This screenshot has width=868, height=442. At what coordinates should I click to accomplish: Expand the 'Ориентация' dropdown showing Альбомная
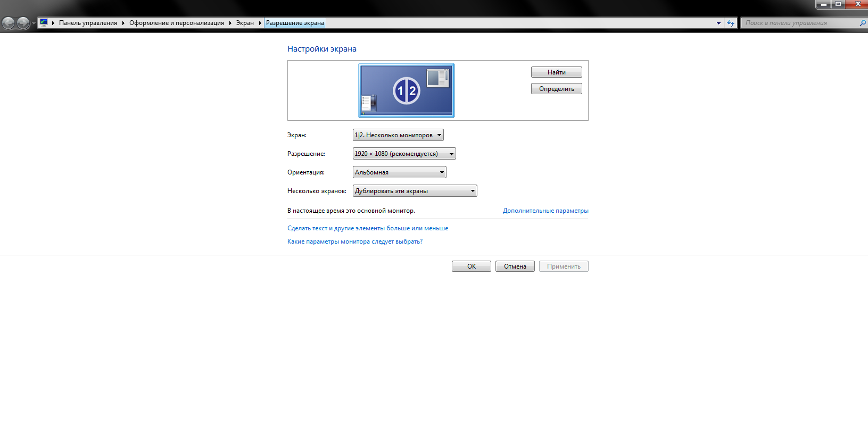coord(399,172)
